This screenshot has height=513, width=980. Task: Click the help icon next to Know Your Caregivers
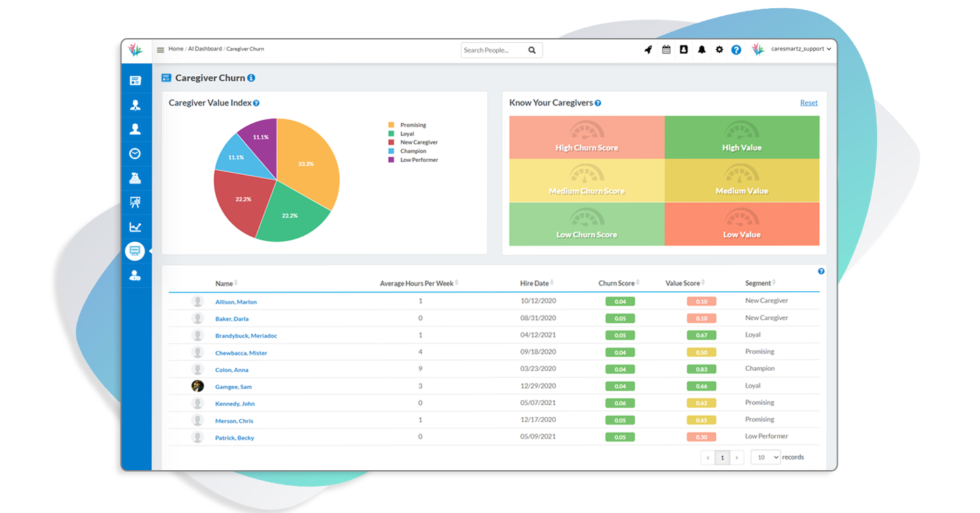pos(597,102)
